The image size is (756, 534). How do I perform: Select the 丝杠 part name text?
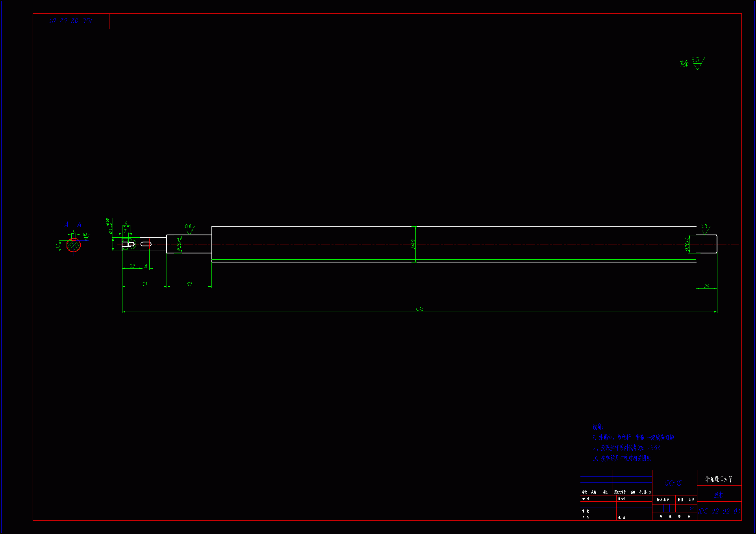pos(719,495)
